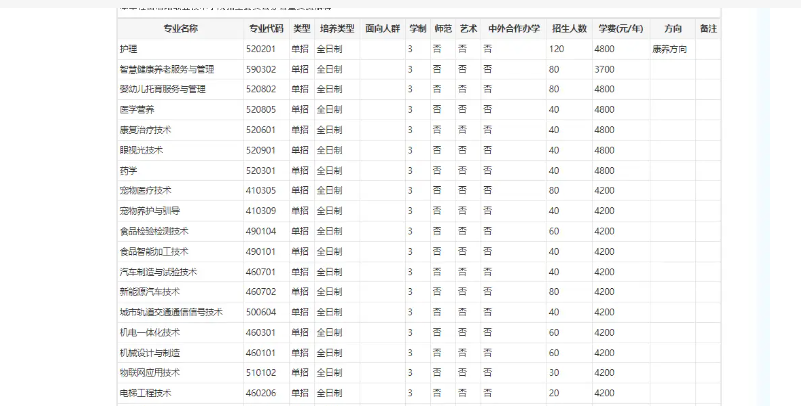Viewport: 801px width, 406px height.
Task: Click the tuition 3700 cell
Action: (604, 69)
